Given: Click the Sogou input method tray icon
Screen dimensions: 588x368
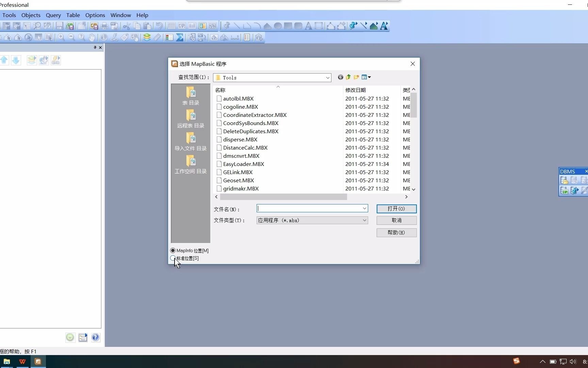Looking at the screenshot, I should (x=516, y=361).
